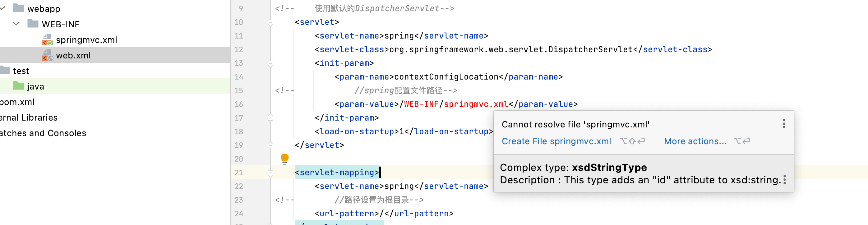Click the webapp folder icon
868x225 pixels.
point(19,8)
